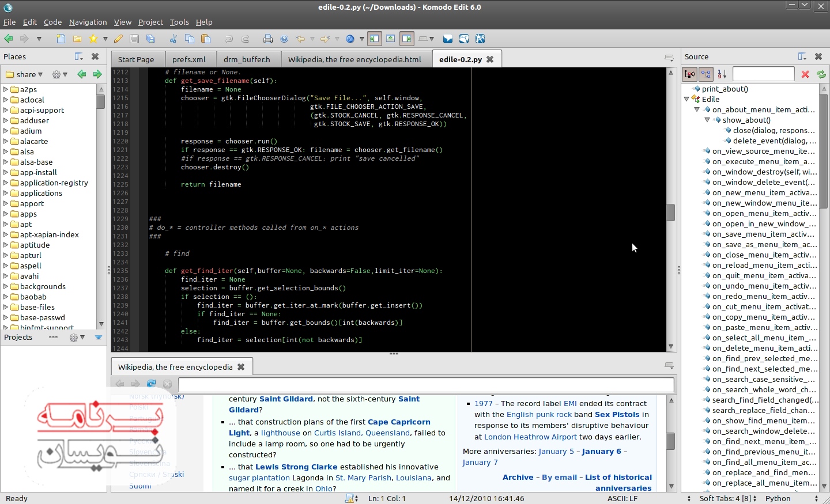Click the Copy icon in toolbar
This screenshot has width=830, height=504.
(189, 39)
